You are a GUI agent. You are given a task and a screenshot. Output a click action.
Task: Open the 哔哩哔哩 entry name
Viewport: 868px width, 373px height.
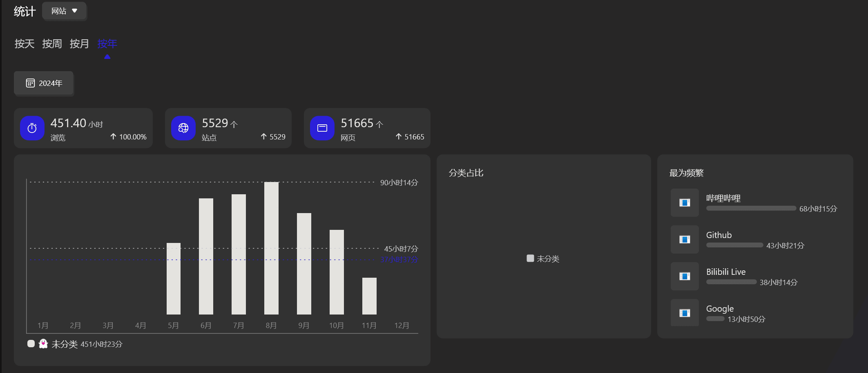[723, 198]
